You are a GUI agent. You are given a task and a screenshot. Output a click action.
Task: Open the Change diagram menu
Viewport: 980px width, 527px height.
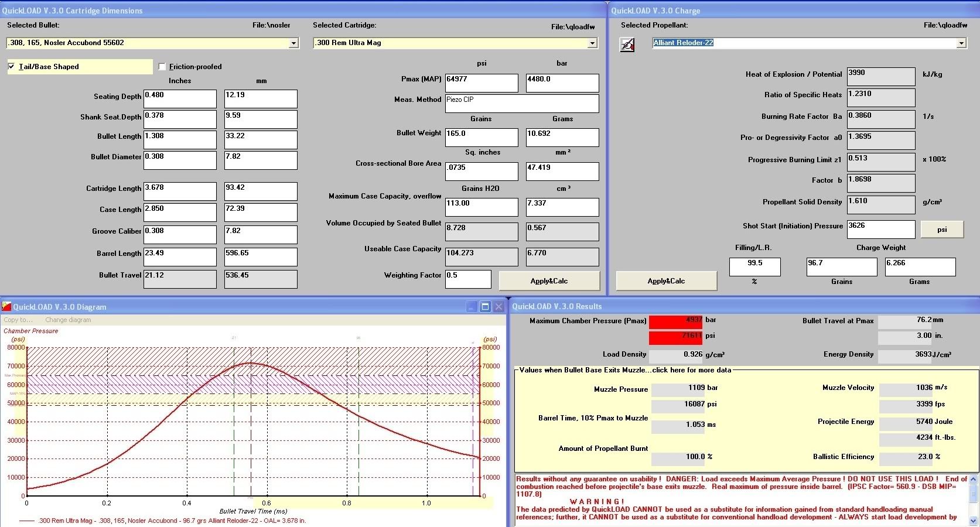point(68,320)
